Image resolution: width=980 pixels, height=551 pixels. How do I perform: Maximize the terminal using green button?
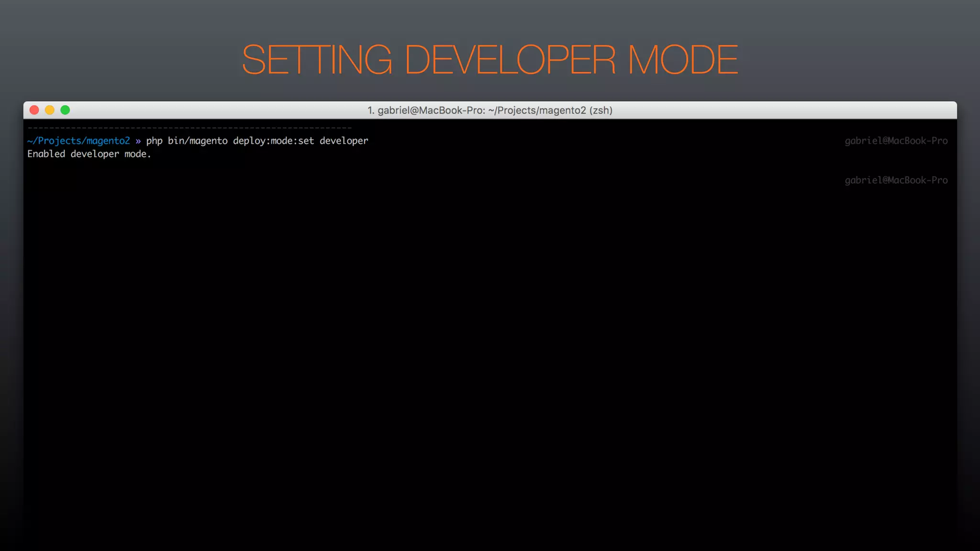click(x=66, y=110)
